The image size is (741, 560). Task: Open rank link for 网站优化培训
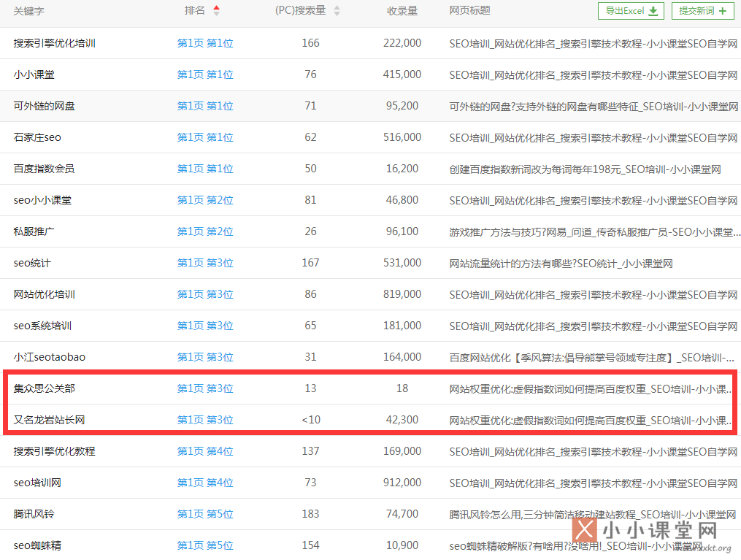(x=205, y=294)
